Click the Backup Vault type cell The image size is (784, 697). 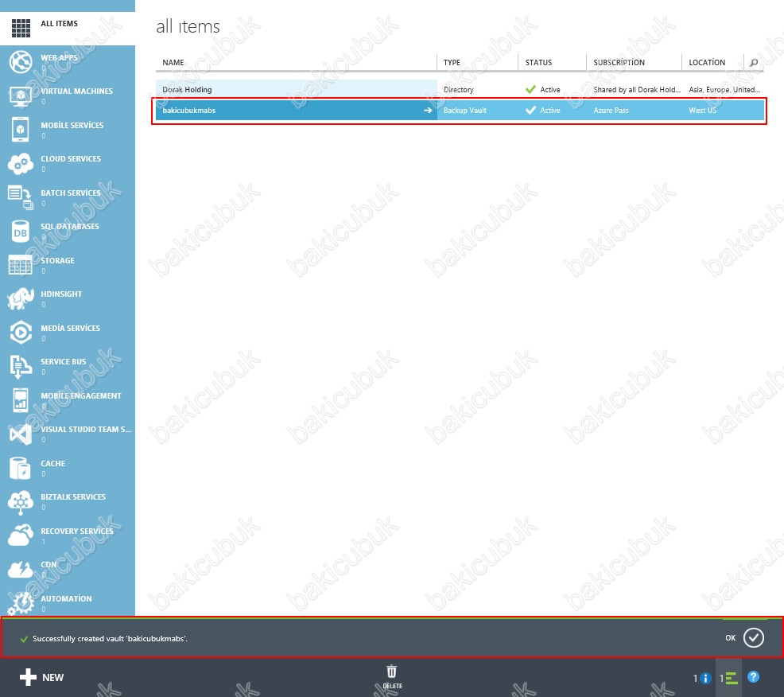464,110
